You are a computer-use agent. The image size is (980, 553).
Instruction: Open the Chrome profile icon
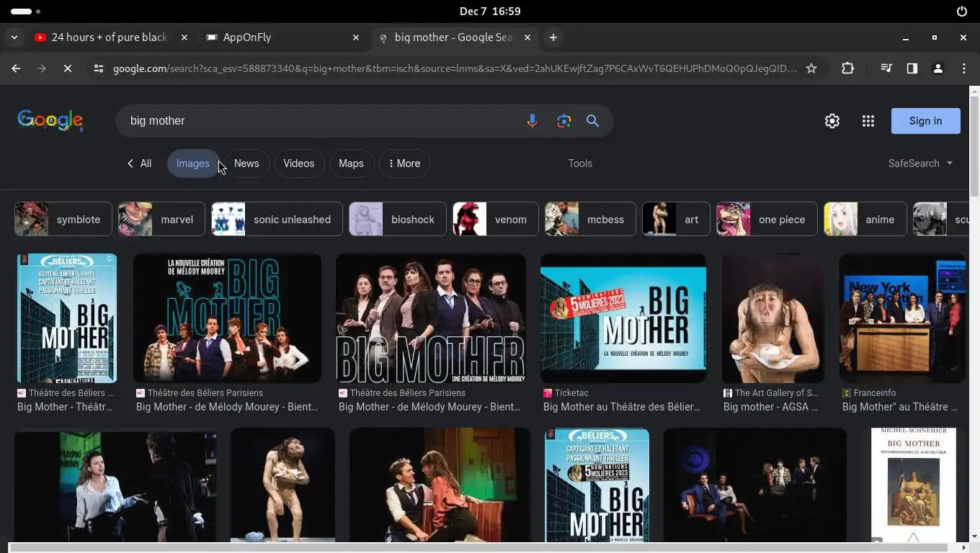coord(937,68)
